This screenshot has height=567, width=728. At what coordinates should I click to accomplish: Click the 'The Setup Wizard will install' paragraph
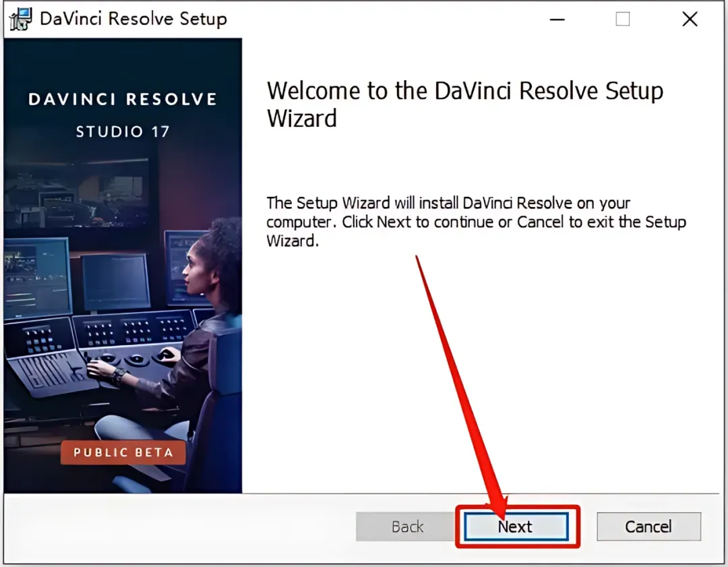477,222
